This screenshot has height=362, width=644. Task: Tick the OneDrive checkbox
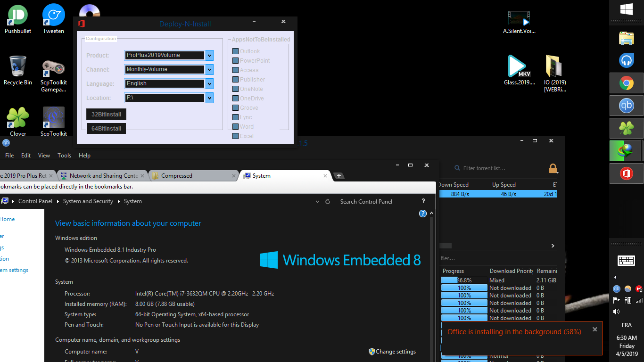tap(235, 99)
